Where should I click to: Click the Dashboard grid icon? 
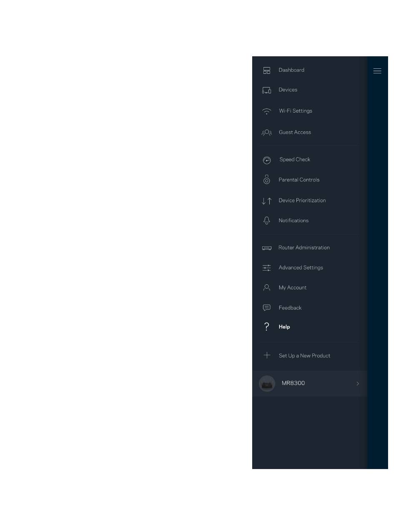coord(267,70)
